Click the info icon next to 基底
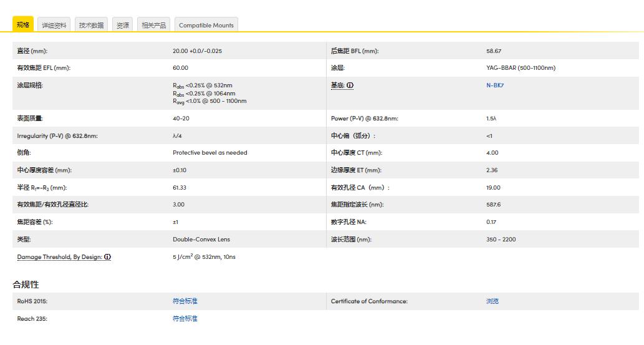Viewport: 644px width, 345px height. pos(350,85)
